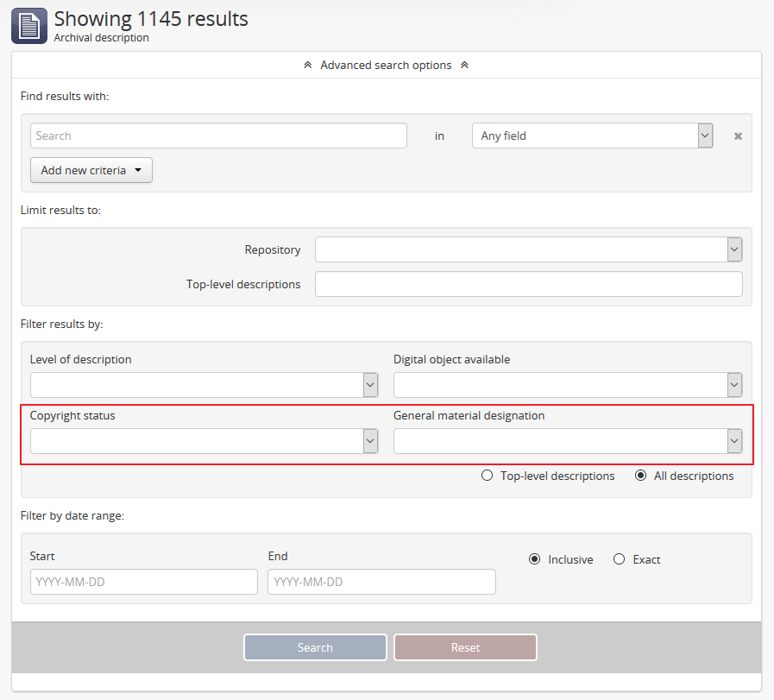The height and width of the screenshot is (700, 774).
Task: Open the Digital object available dropdown
Action: tap(567, 385)
